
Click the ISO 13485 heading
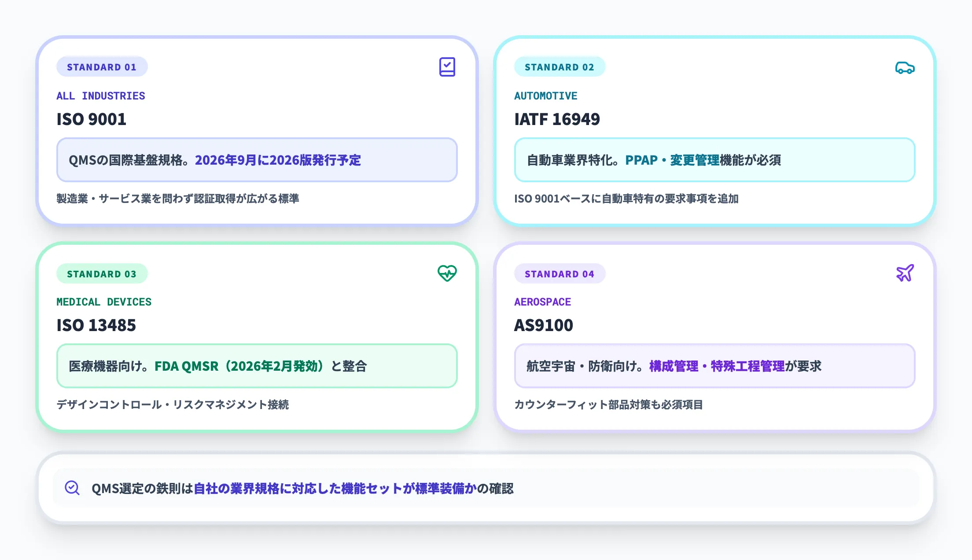96,325
